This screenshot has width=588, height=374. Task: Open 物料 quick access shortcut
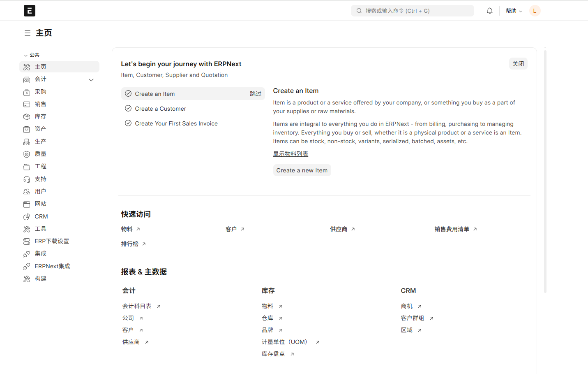coord(127,229)
